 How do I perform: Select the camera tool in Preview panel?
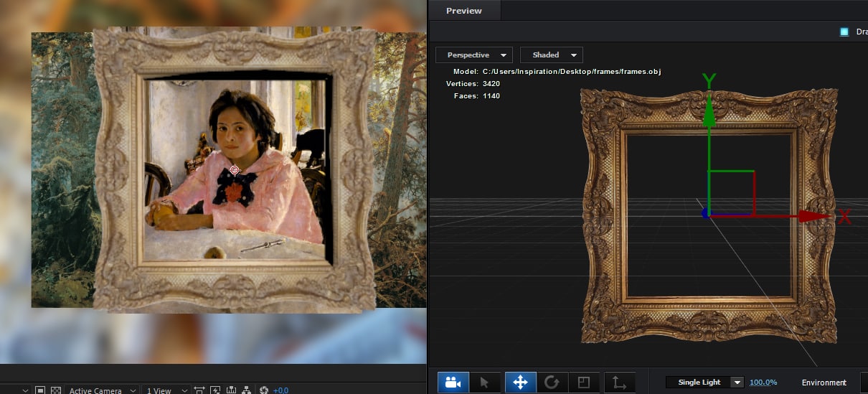(x=453, y=383)
